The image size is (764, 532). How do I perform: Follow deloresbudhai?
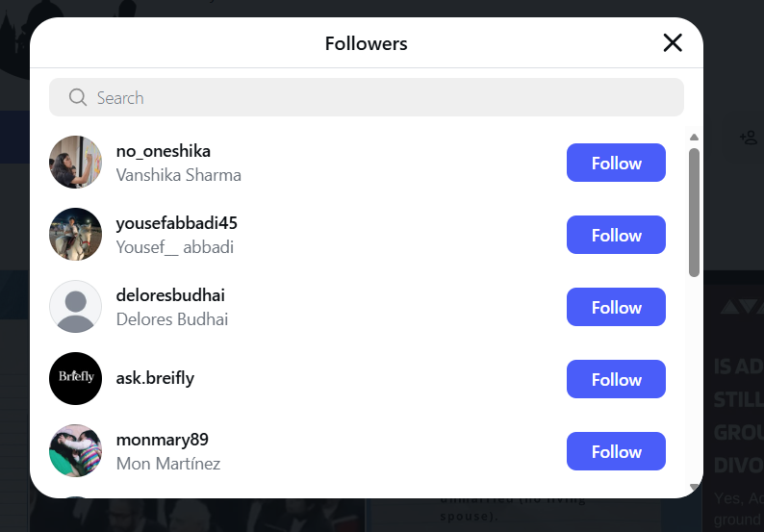pyautogui.click(x=616, y=307)
